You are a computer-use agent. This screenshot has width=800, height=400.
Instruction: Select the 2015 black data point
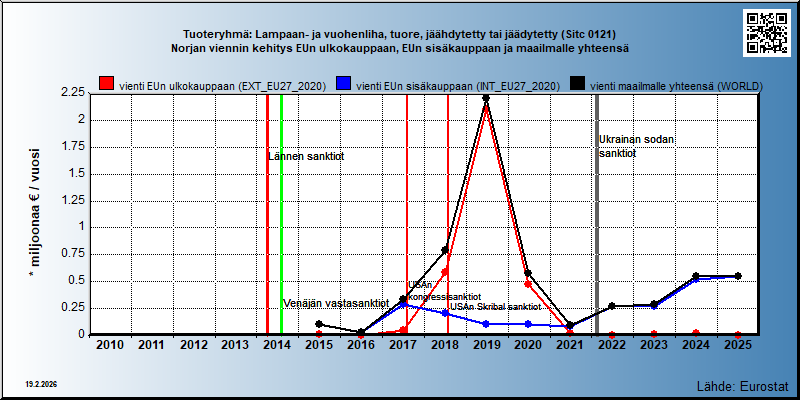pos(319,324)
